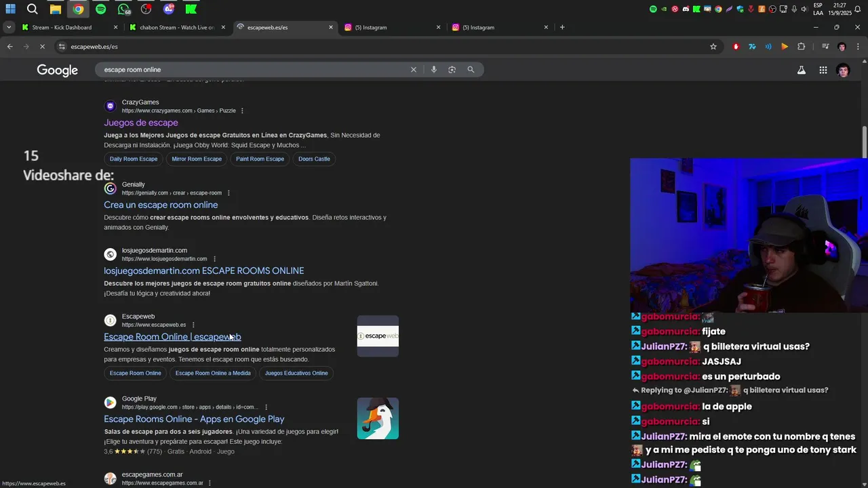Click the address bar URL
The image size is (868, 488).
coord(94,47)
